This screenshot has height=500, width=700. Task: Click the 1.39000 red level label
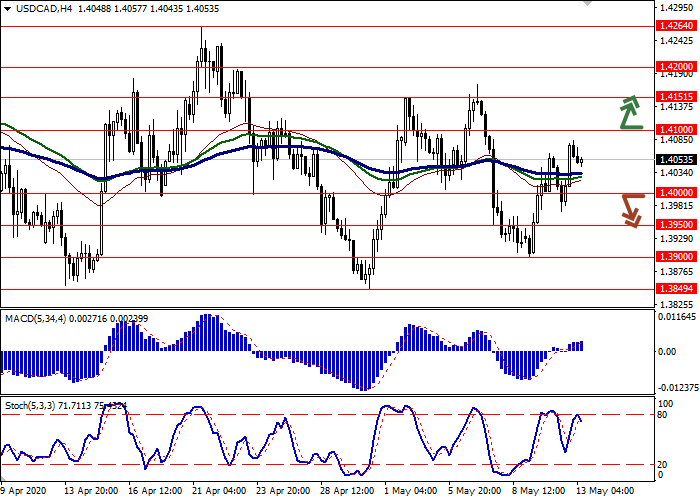point(676,257)
